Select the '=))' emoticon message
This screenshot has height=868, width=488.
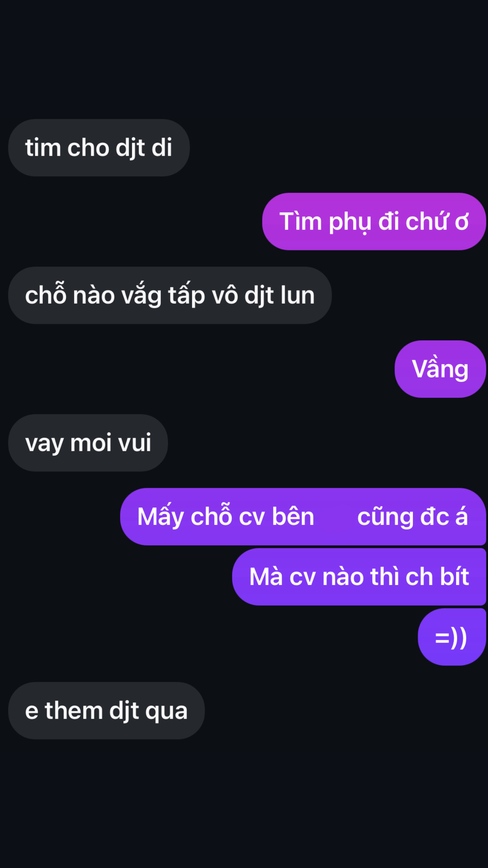tap(452, 637)
